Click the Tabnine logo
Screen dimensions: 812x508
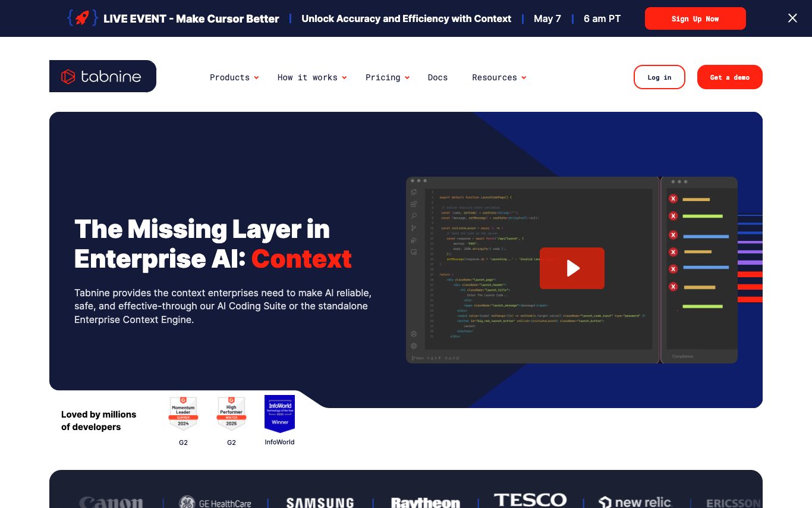pos(102,77)
